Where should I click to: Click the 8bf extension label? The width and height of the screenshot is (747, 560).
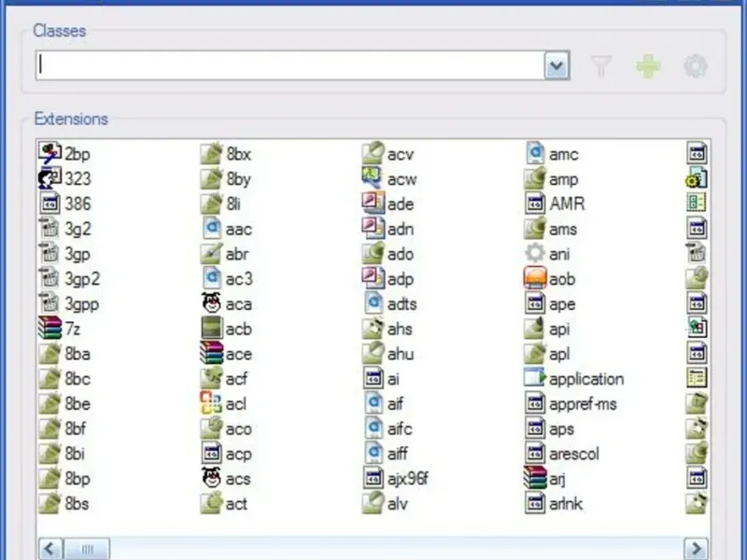click(x=76, y=428)
